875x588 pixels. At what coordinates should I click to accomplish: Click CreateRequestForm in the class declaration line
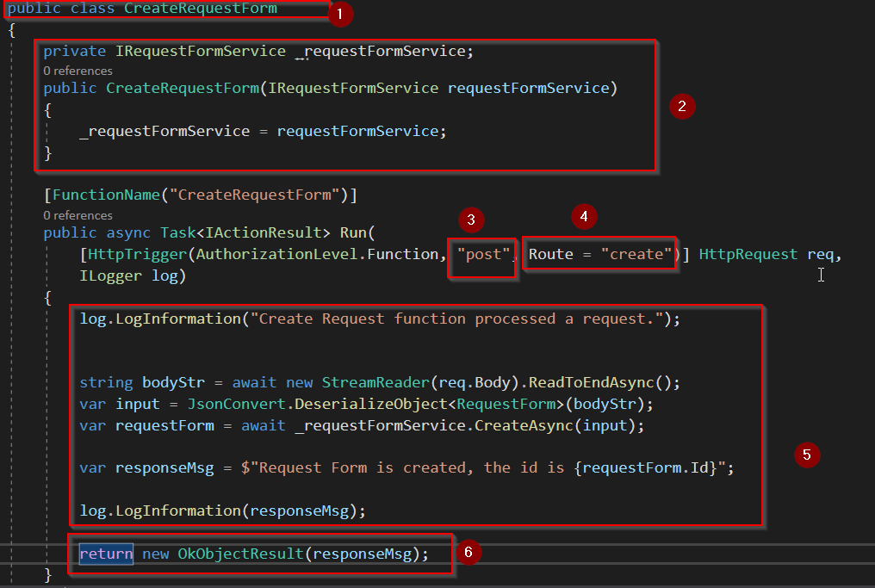(x=201, y=9)
